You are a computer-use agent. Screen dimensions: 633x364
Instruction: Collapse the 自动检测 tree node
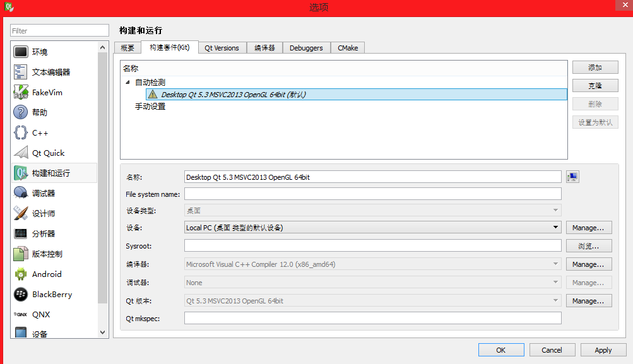[x=127, y=82]
